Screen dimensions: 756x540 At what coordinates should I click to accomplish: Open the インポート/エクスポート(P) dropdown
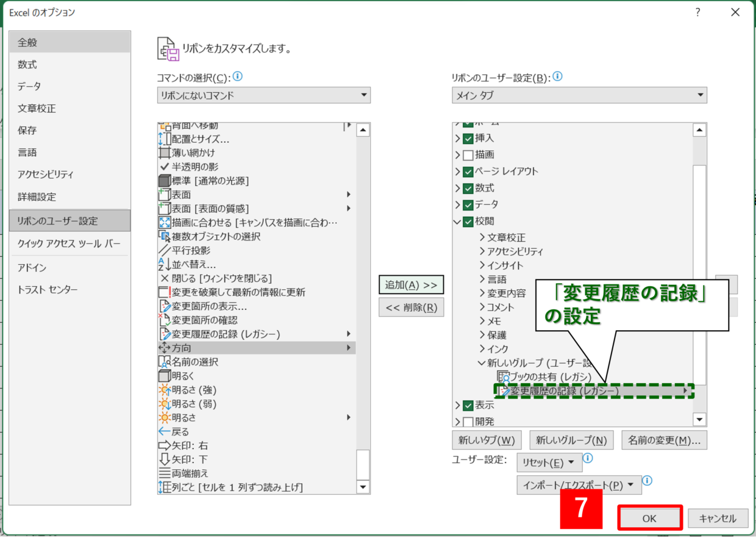click(x=579, y=485)
